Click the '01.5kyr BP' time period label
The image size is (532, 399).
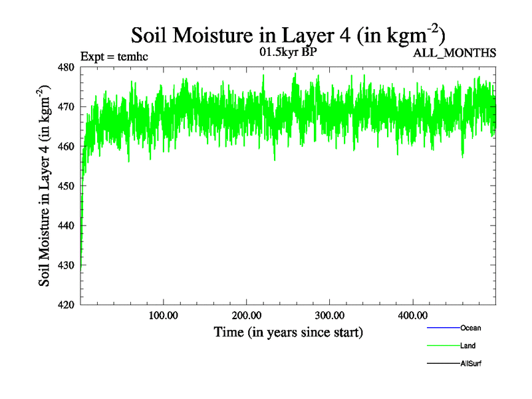pos(287,53)
